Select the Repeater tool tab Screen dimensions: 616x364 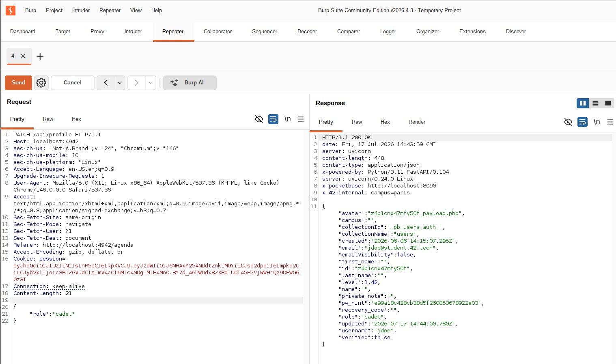pos(173,32)
